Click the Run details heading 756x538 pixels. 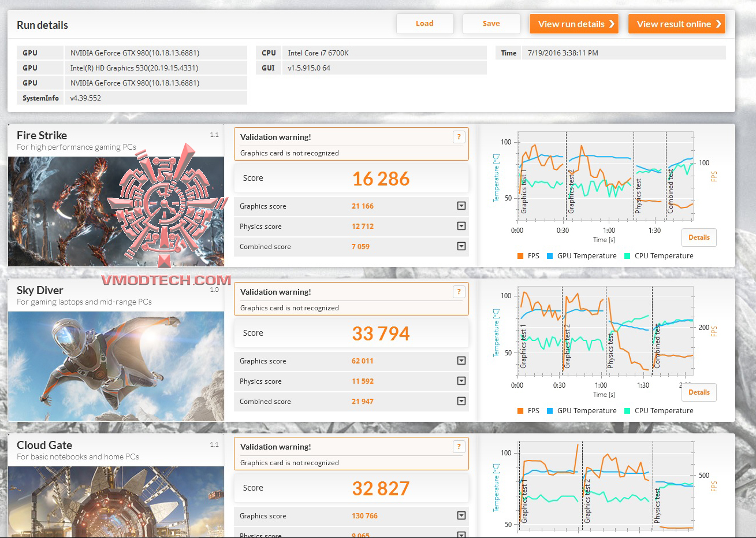pos(42,25)
